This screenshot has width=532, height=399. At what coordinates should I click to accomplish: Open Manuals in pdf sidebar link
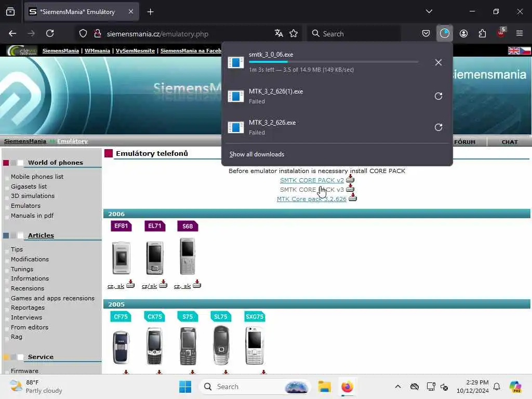pyautogui.click(x=32, y=216)
